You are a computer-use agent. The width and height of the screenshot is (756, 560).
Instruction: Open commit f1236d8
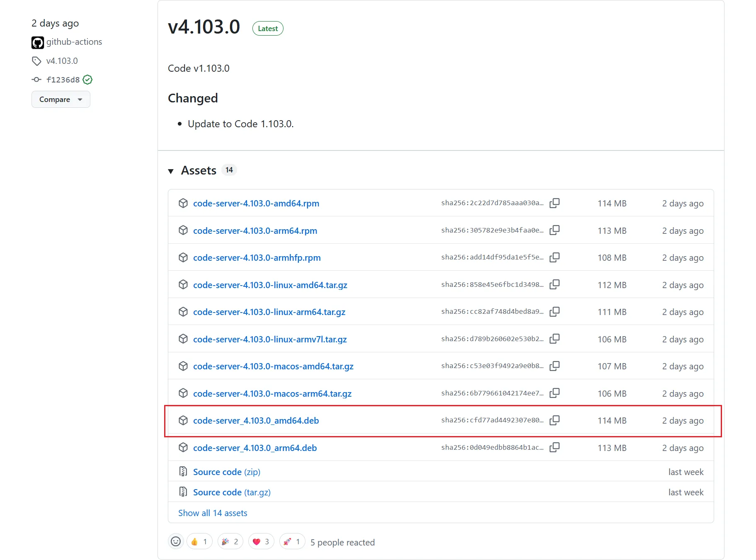tap(63, 80)
